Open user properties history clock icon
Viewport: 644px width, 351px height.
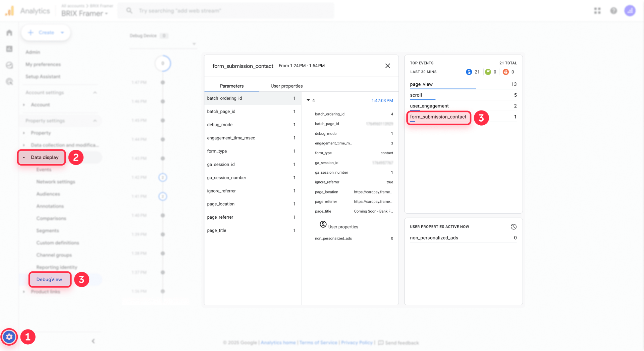click(514, 227)
